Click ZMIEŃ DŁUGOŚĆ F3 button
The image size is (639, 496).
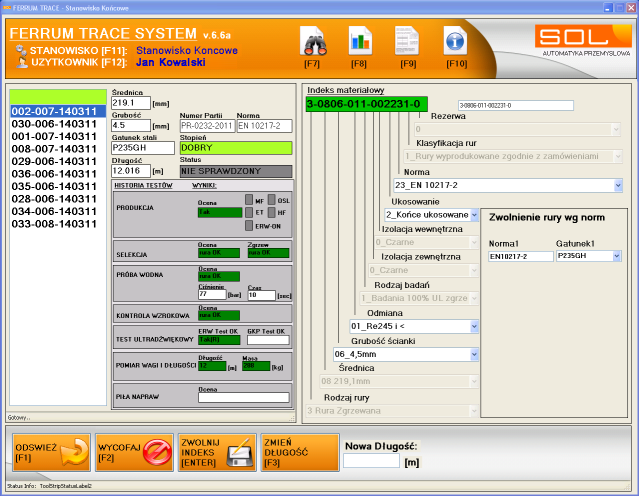300,452
